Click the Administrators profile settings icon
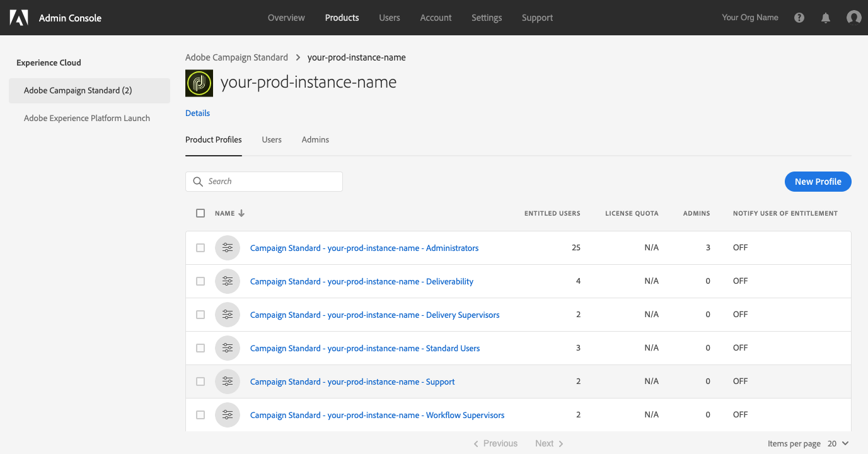Screen dimensions: 868x454 228,248
